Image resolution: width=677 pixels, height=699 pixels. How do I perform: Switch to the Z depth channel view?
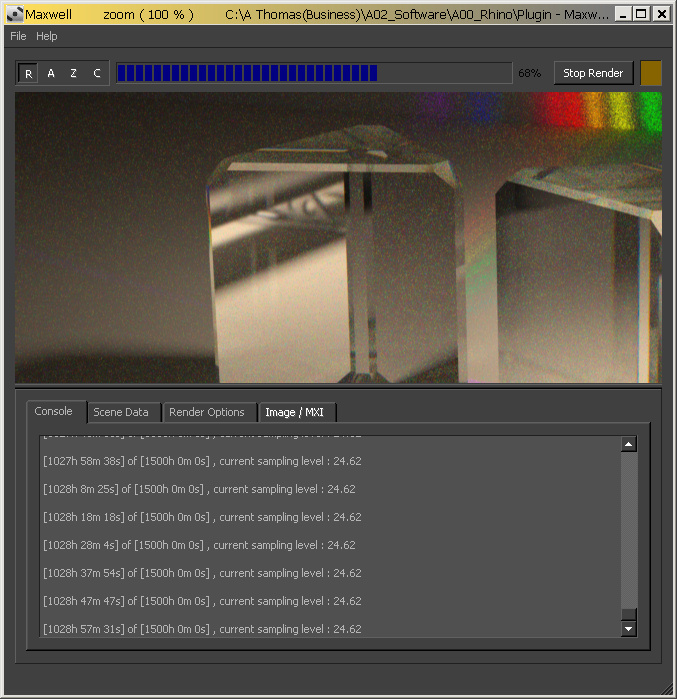coord(74,74)
